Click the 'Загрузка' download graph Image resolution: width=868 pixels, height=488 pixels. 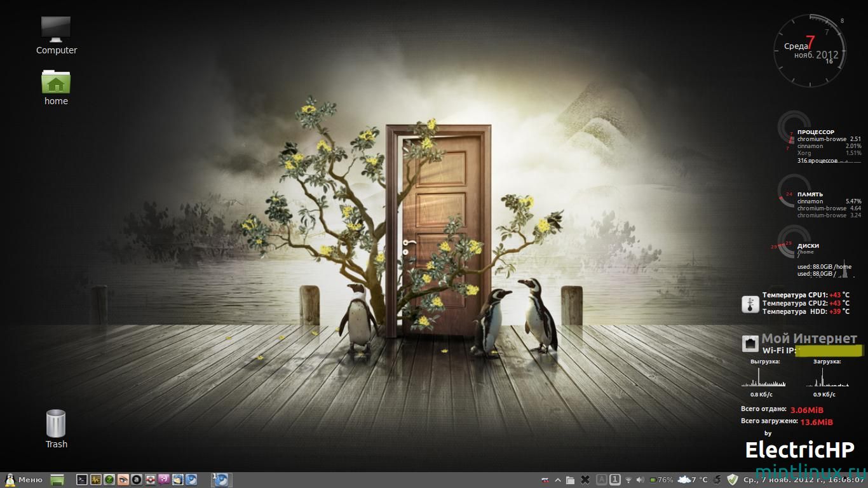pos(827,376)
